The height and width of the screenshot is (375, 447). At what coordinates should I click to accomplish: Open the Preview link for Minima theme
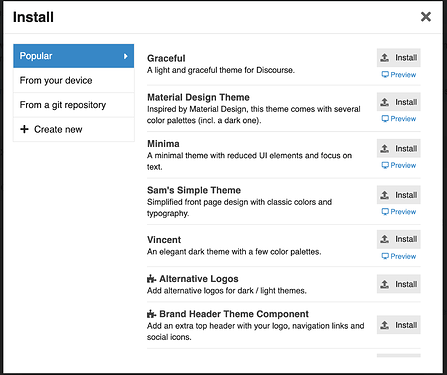tap(399, 165)
